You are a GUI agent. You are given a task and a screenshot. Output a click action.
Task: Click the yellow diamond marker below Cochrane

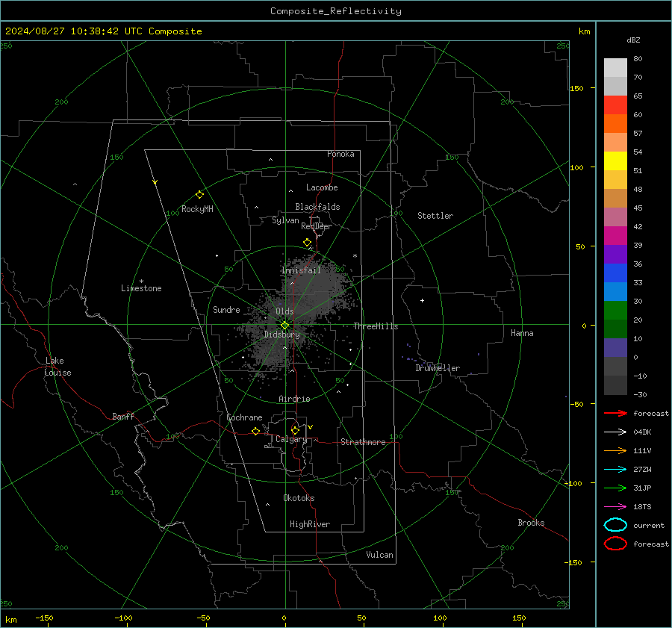pyautogui.click(x=256, y=431)
